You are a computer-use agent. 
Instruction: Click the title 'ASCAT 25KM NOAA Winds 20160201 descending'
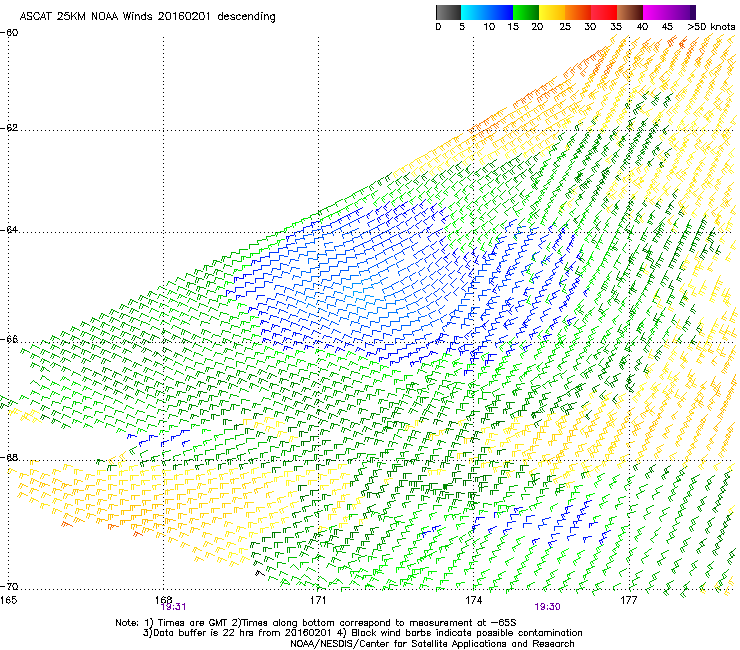147,16
